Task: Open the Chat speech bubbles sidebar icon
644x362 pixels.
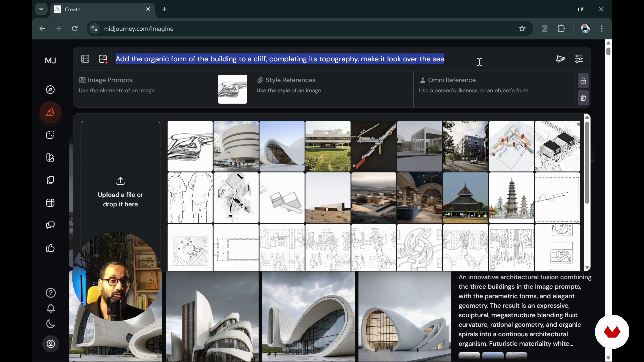Action: [50, 225]
